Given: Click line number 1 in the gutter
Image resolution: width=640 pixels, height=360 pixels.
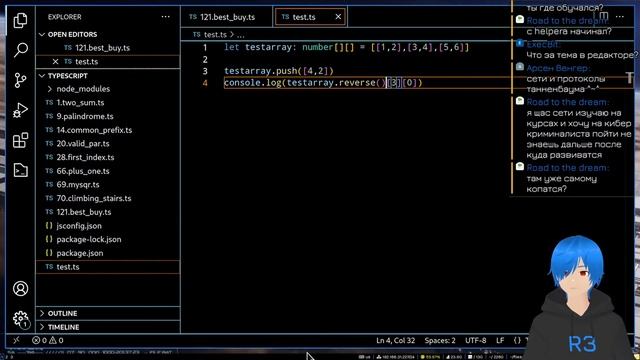Looking at the screenshot, I should coord(205,47).
